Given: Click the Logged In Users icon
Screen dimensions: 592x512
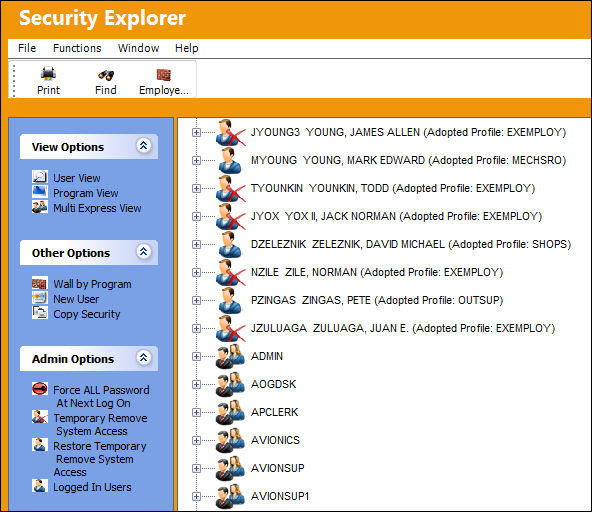Looking at the screenshot, I should pyautogui.click(x=40, y=486).
